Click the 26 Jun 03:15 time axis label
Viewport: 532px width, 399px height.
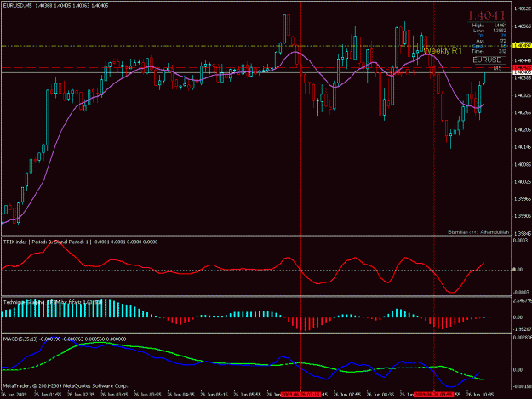[x=114, y=395]
